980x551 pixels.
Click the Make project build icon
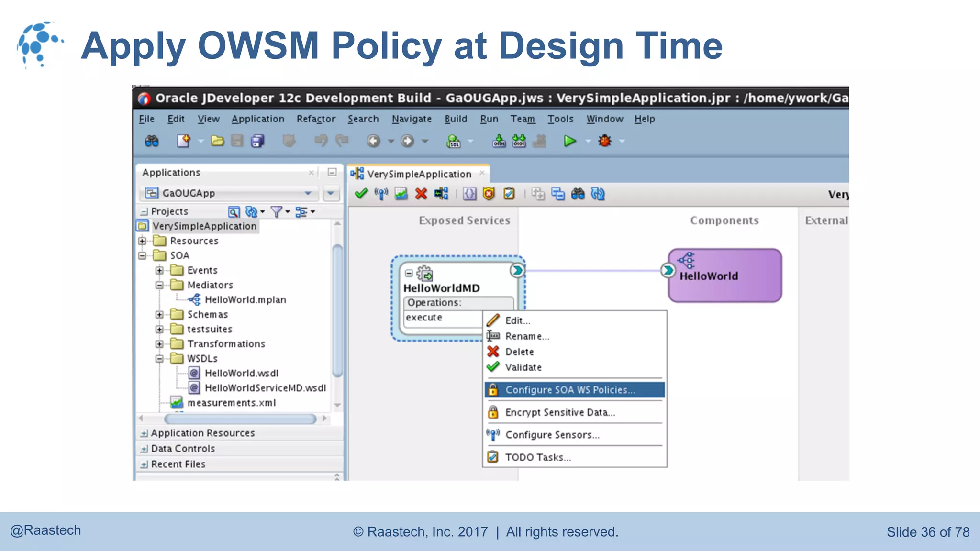(x=499, y=141)
